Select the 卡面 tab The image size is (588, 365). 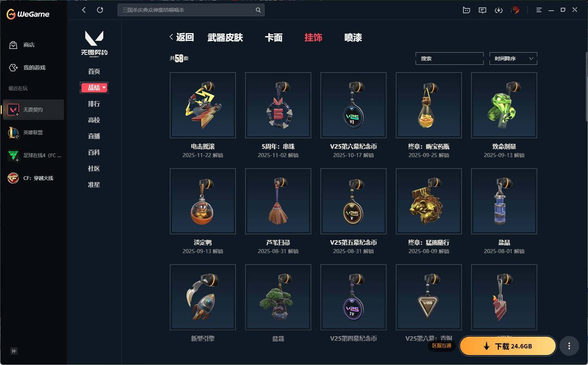[x=274, y=38]
